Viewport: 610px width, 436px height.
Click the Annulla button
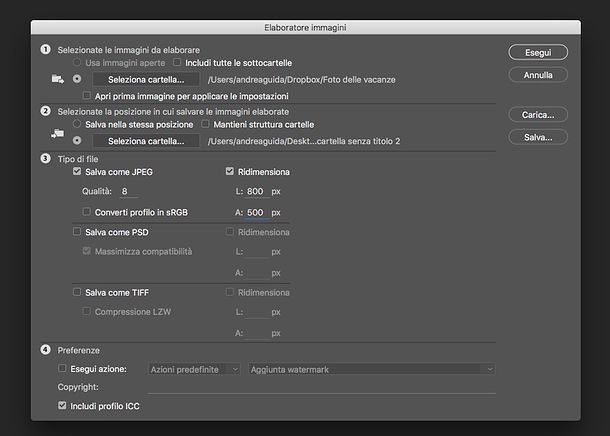[x=537, y=75]
